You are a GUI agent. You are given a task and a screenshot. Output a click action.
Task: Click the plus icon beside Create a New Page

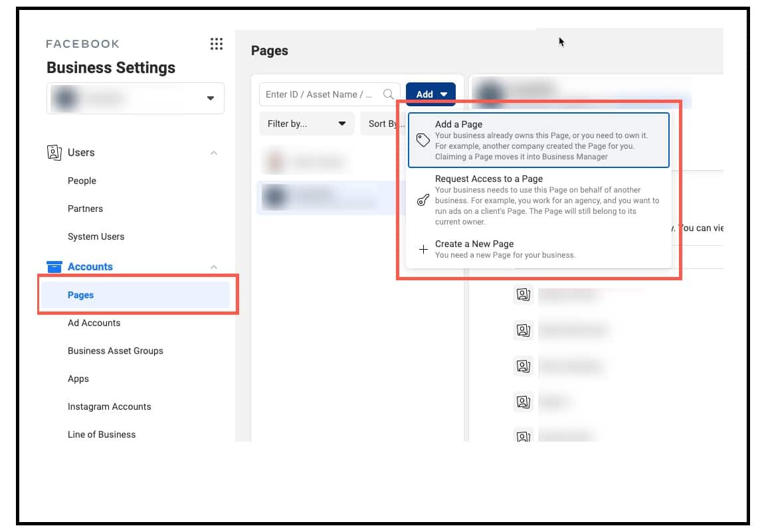coord(423,250)
